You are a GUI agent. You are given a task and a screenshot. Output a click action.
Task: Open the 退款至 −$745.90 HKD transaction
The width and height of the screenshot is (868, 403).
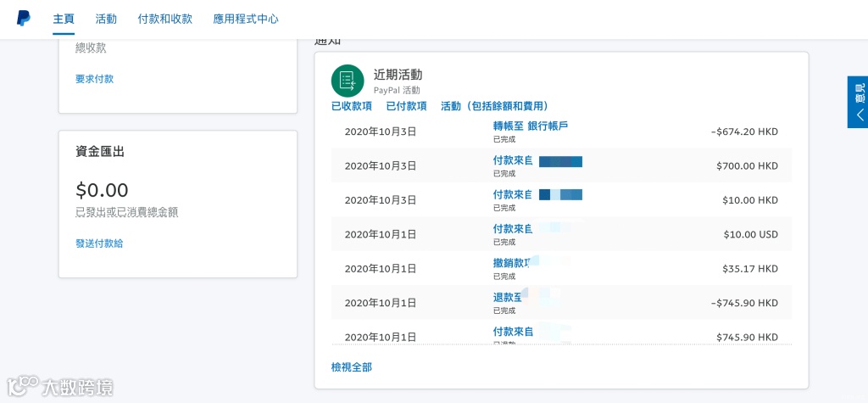click(x=507, y=297)
